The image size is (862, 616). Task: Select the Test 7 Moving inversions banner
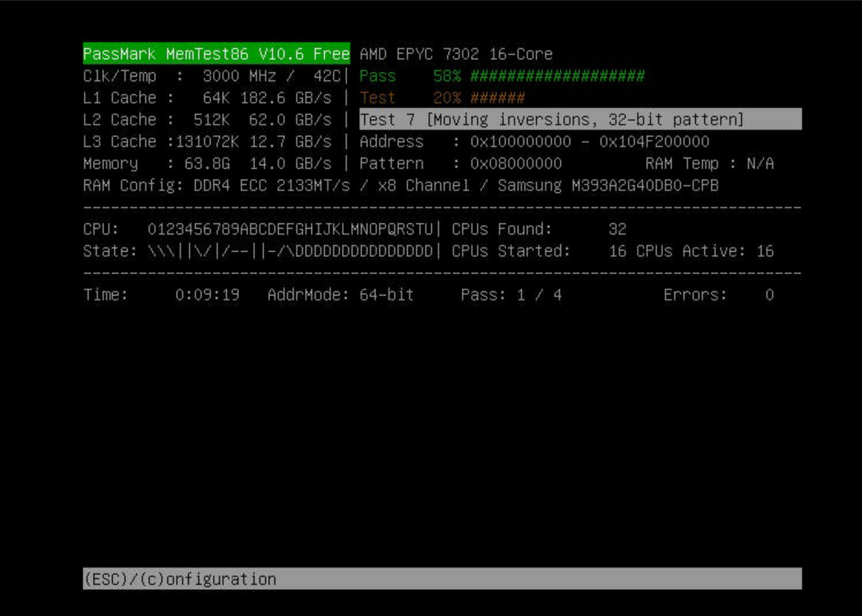tap(580, 119)
